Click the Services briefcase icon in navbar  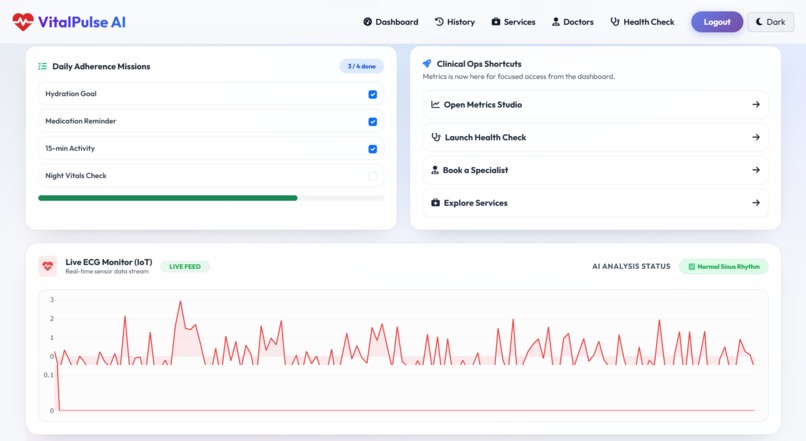point(496,22)
